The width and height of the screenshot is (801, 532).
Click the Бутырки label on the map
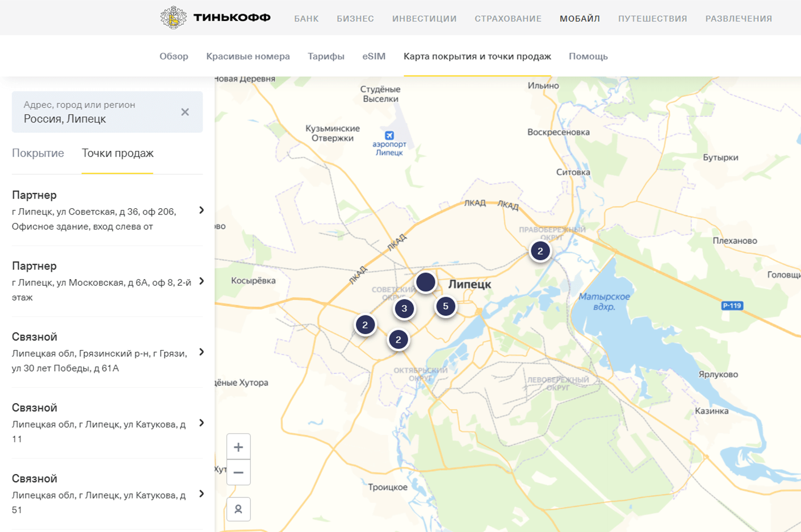[720, 157]
